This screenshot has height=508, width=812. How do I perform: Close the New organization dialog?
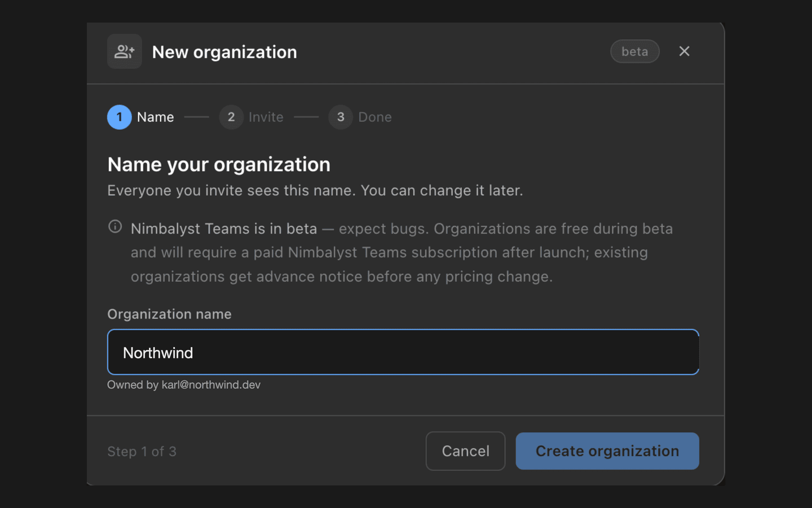[684, 51]
